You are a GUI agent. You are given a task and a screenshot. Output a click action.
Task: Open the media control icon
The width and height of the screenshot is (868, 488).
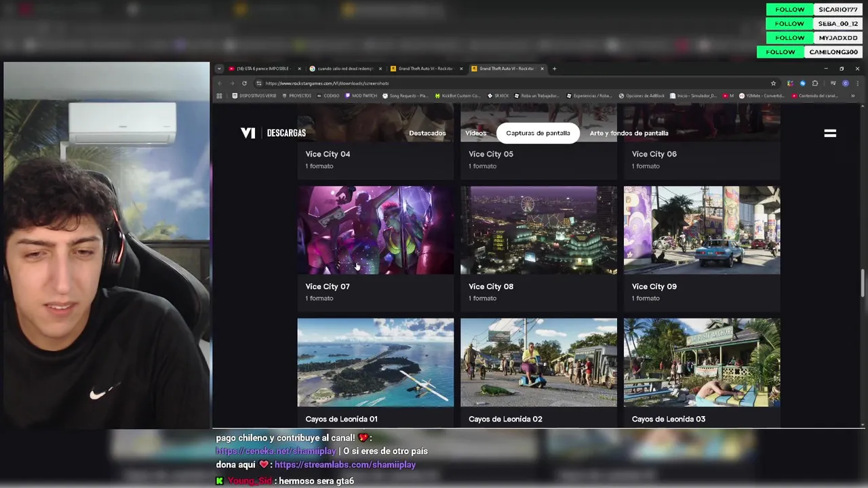pos(833,83)
